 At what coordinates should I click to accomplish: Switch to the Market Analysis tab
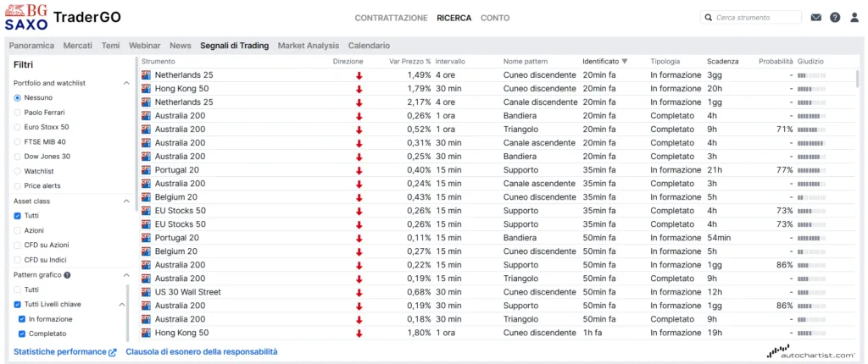coord(309,46)
